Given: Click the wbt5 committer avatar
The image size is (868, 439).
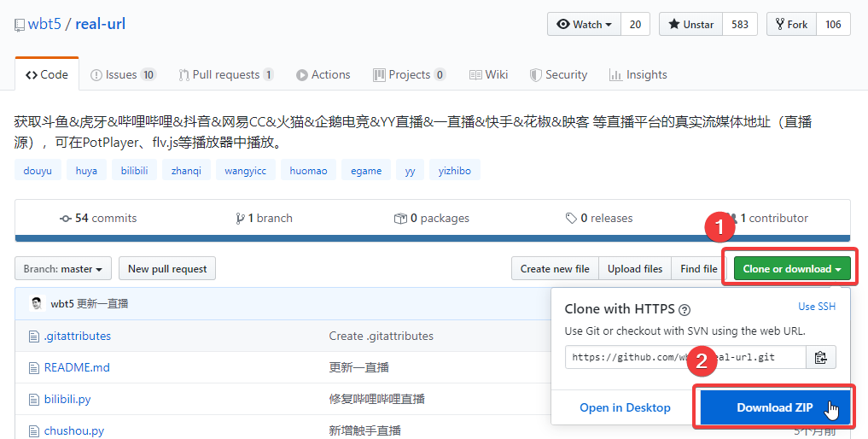Looking at the screenshot, I should coord(37,303).
